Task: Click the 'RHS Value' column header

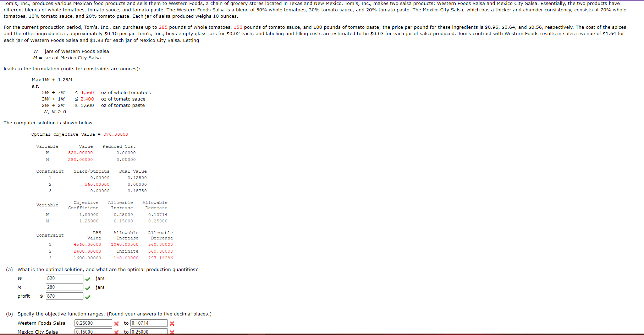Action: click(94, 236)
